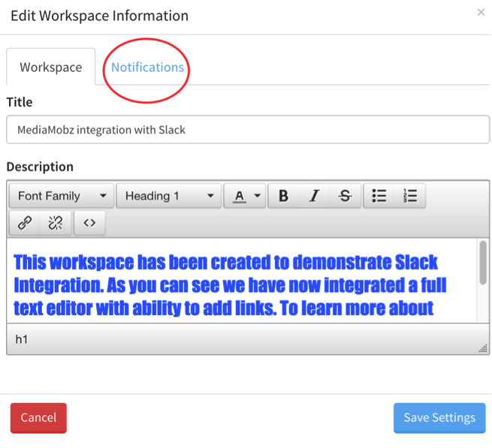Screen dimensions: 492x448
Task: Switch to the Notifications tab
Action: (147, 68)
